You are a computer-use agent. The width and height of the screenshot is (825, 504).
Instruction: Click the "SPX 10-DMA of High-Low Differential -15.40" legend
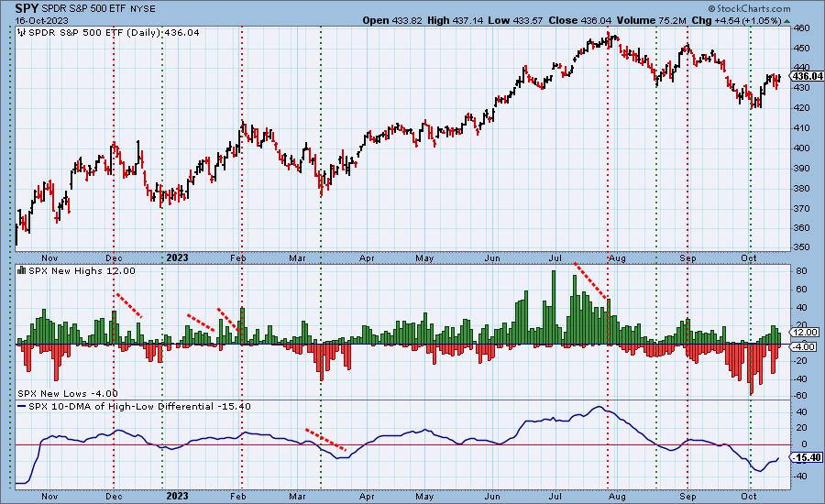[139, 407]
